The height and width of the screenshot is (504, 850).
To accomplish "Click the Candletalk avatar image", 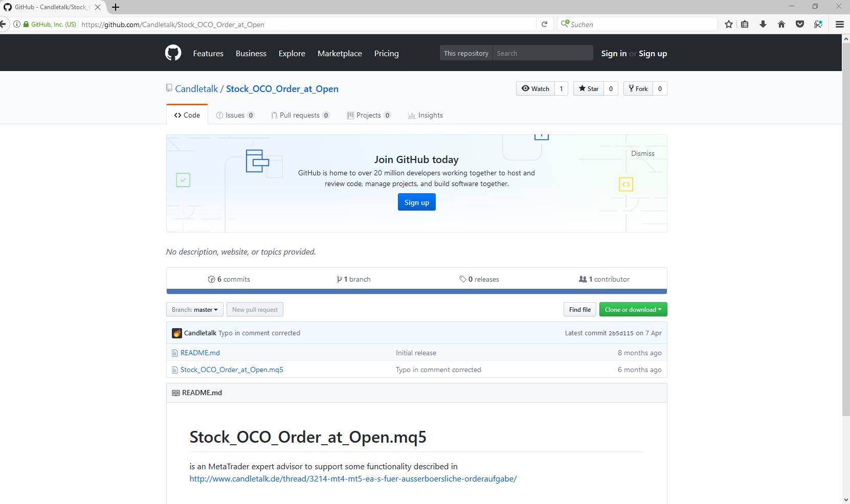I will (177, 333).
